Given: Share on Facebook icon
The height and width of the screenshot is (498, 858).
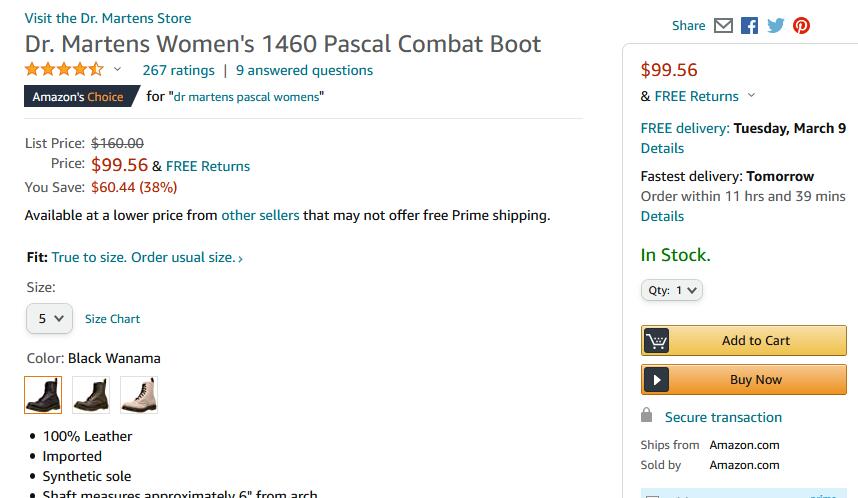Looking at the screenshot, I should click(x=749, y=26).
